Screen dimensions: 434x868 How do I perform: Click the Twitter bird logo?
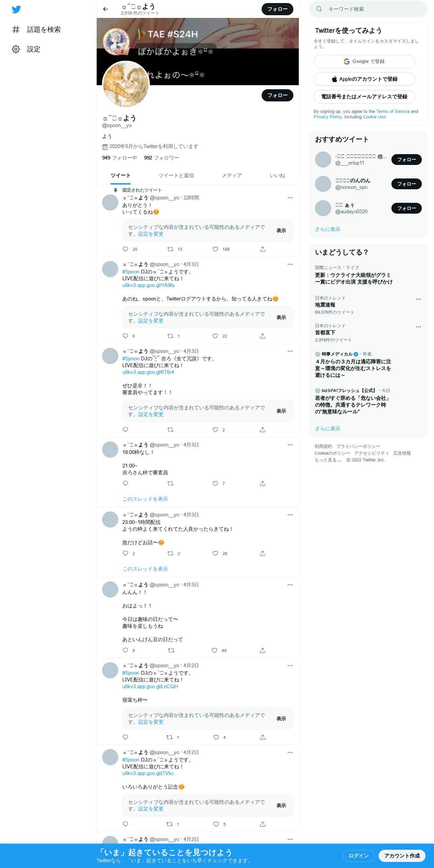point(16,9)
